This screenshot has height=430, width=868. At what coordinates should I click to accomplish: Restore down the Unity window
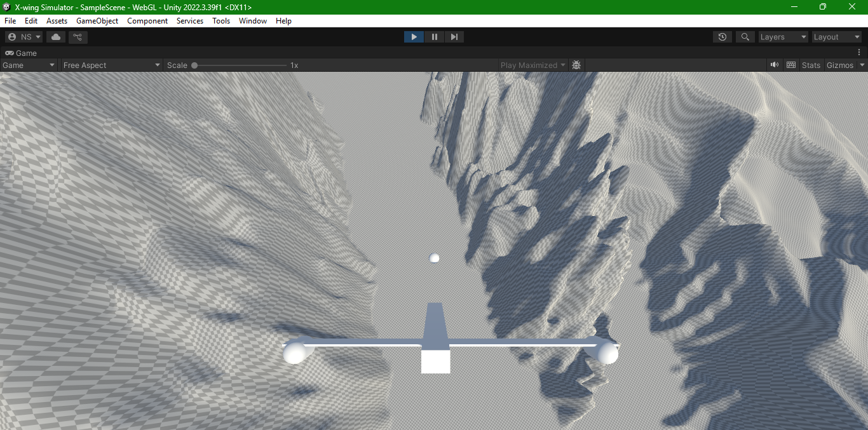click(x=822, y=7)
